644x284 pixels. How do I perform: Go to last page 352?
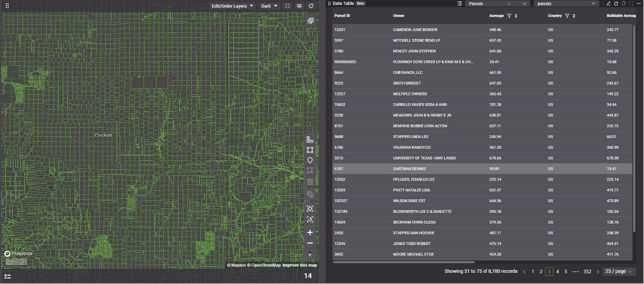pos(587,271)
